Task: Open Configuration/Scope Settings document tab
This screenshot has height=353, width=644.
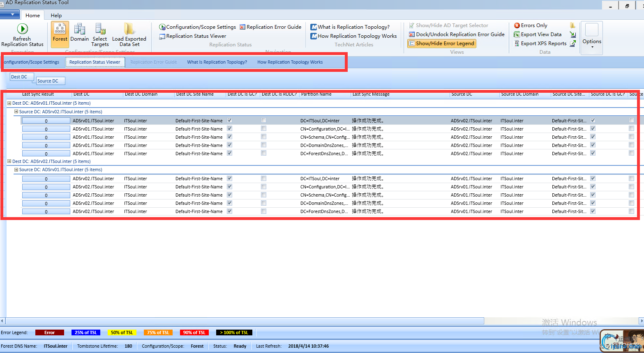Action: [x=31, y=62]
